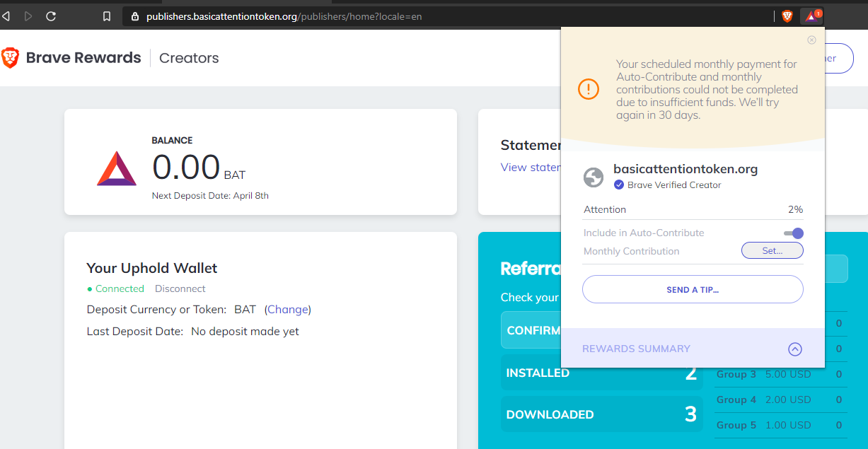Change the deposit currency
Image resolution: width=868 pixels, height=449 pixels.
[287, 310]
